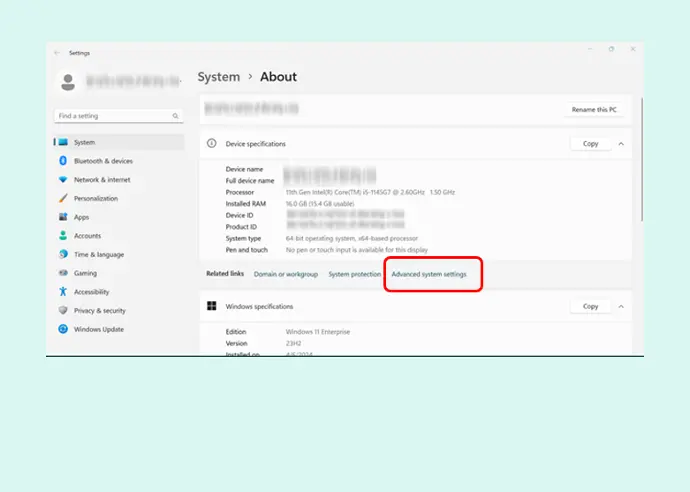This screenshot has height=492, width=690.
Task: Click the Accounts person icon
Action: coord(63,235)
